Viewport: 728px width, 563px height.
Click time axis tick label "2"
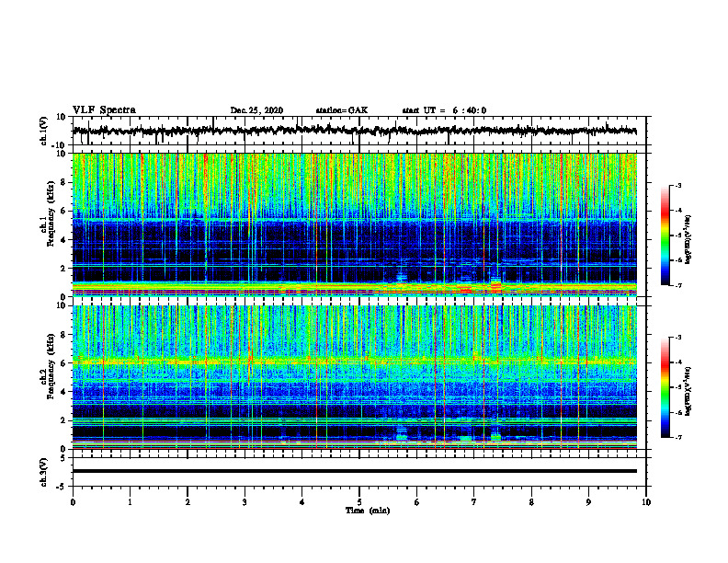tap(188, 502)
